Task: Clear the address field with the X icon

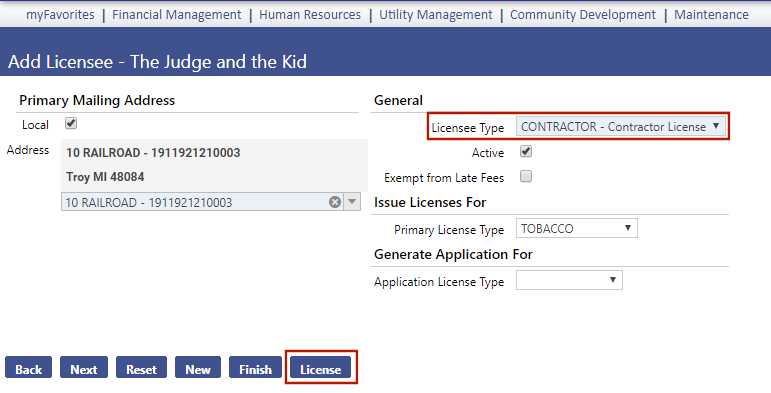Action: [x=335, y=202]
